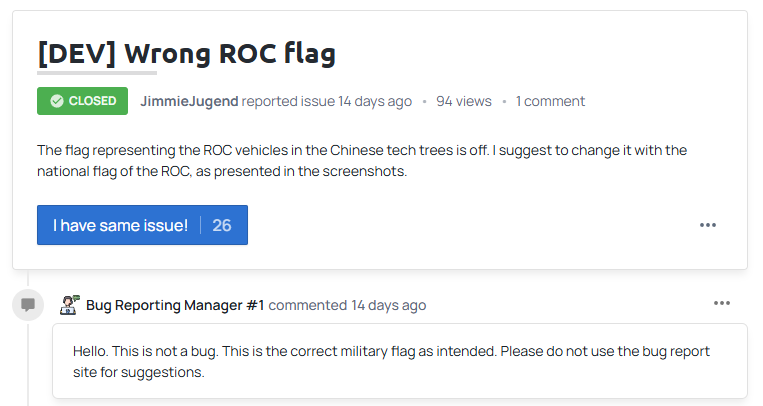Click the issue's "14 days ago" timestamp
The image size is (763, 406).
(375, 101)
